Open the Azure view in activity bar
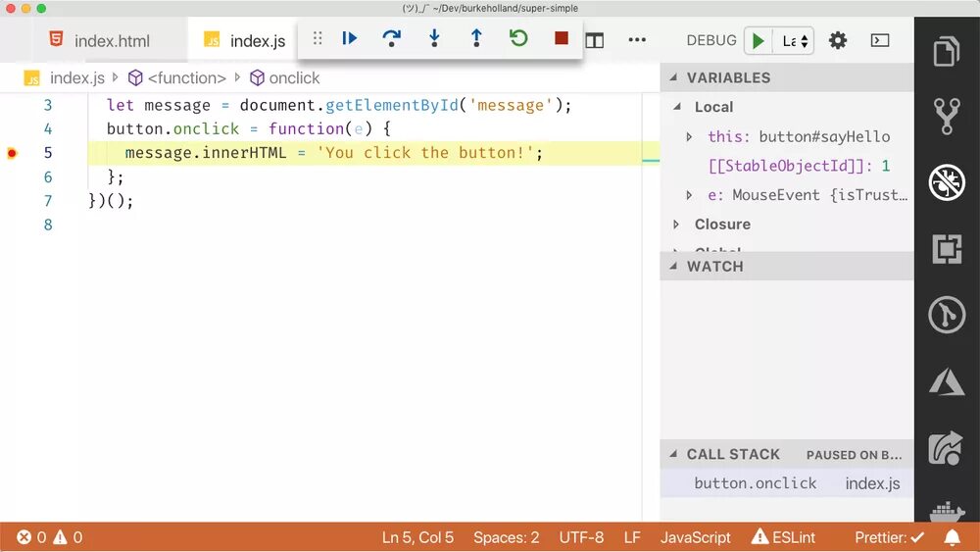This screenshot has height=552, width=980. (x=947, y=380)
